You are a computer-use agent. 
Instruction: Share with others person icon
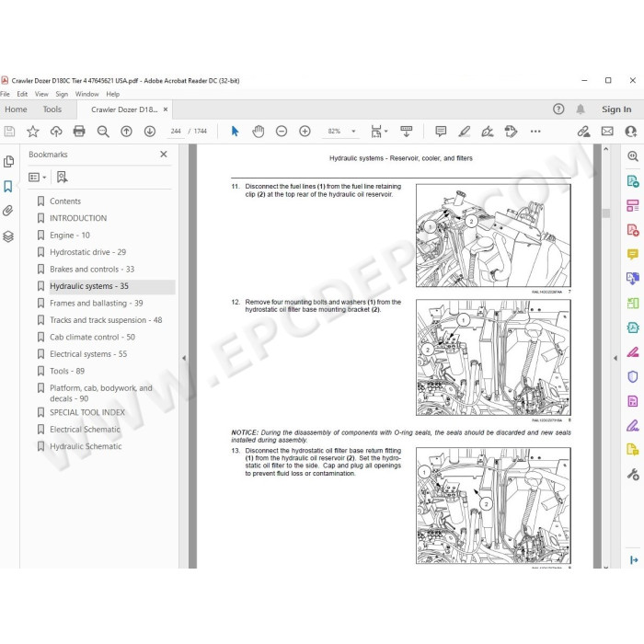(630, 132)
